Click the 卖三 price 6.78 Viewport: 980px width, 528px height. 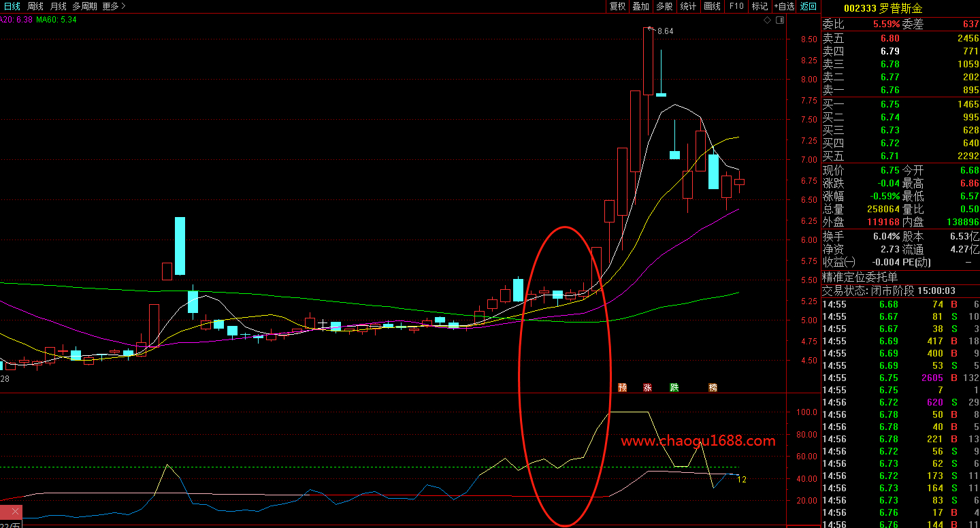[889, 64]
